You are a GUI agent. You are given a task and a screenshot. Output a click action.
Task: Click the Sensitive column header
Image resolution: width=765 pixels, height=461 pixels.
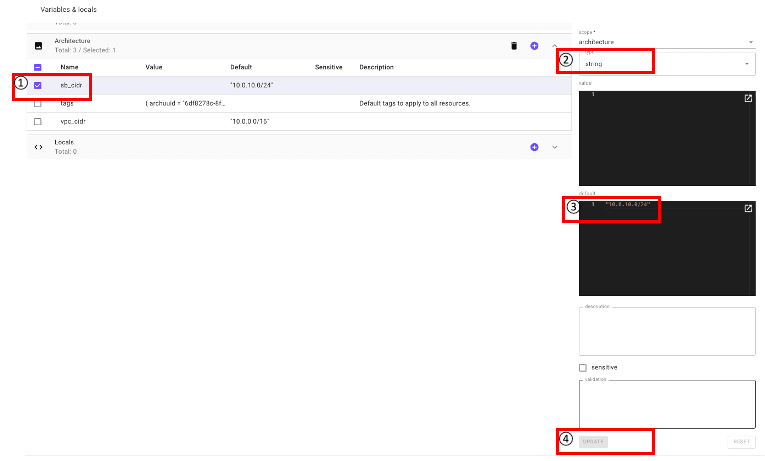click(328, 67)
